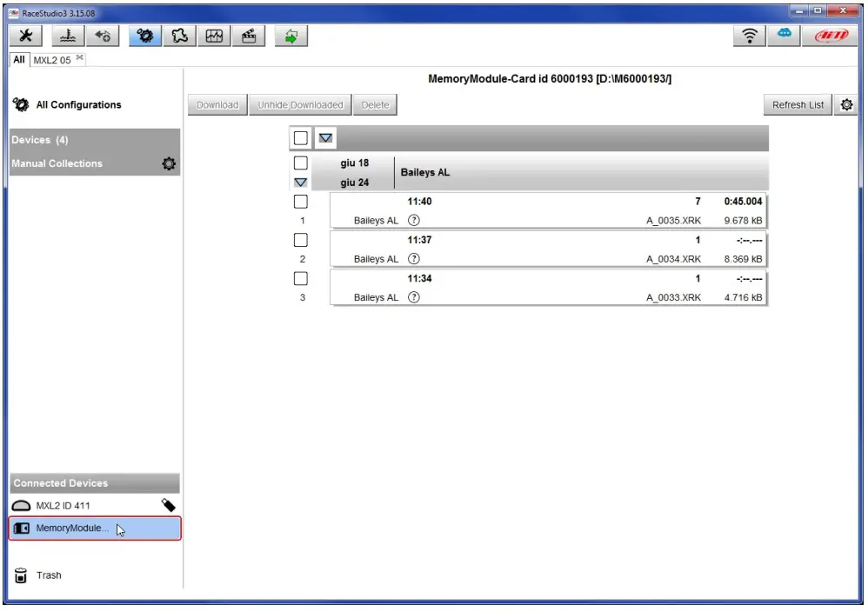This screenshot has width=868, height=611.
Task: Click the tag icon beside MXL2 ID 411
Action: point(168,505)
